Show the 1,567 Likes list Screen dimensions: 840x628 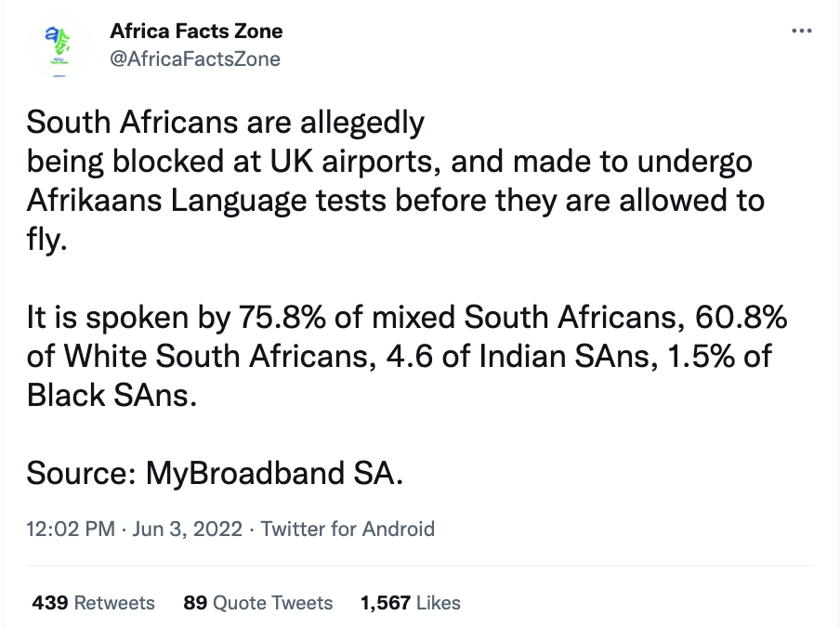[410, 603]
